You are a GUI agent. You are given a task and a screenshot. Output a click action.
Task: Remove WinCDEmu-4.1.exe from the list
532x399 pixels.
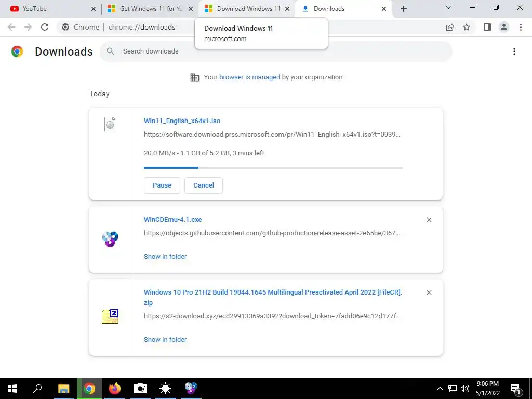[429, 220]
